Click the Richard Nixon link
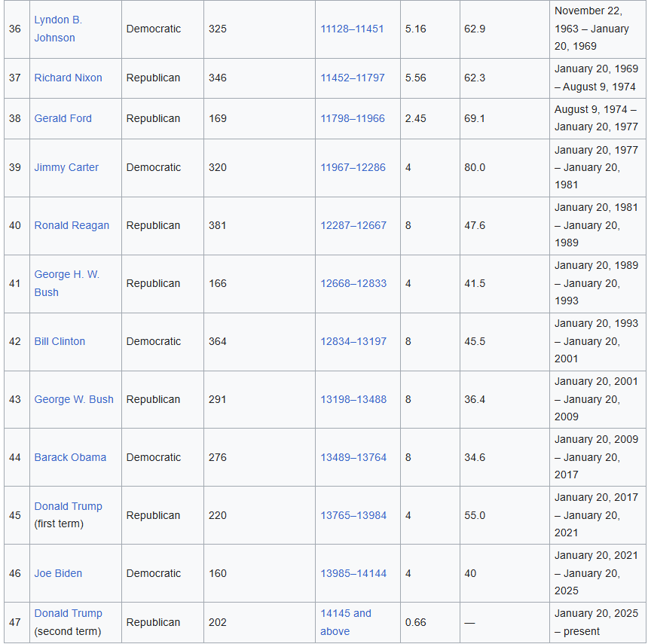Viewport: 648px width, 644px height. tap(68, 78)
